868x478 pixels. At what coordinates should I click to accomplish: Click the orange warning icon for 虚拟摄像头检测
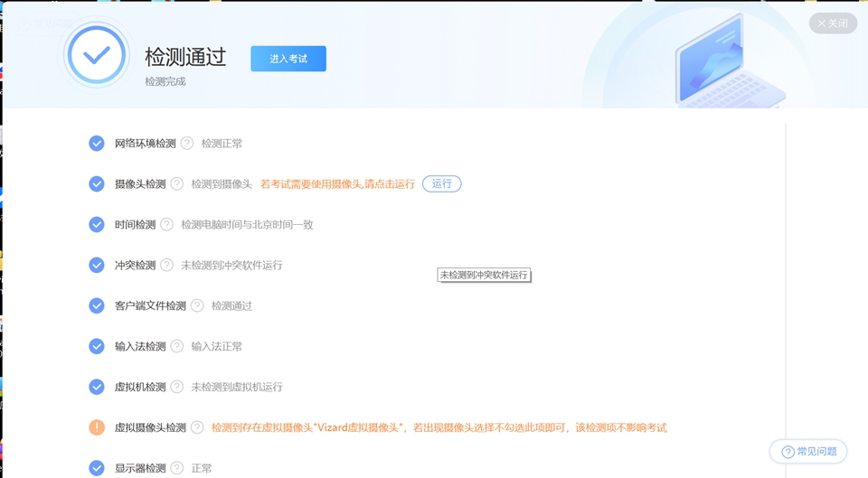[x=97, y=427]
